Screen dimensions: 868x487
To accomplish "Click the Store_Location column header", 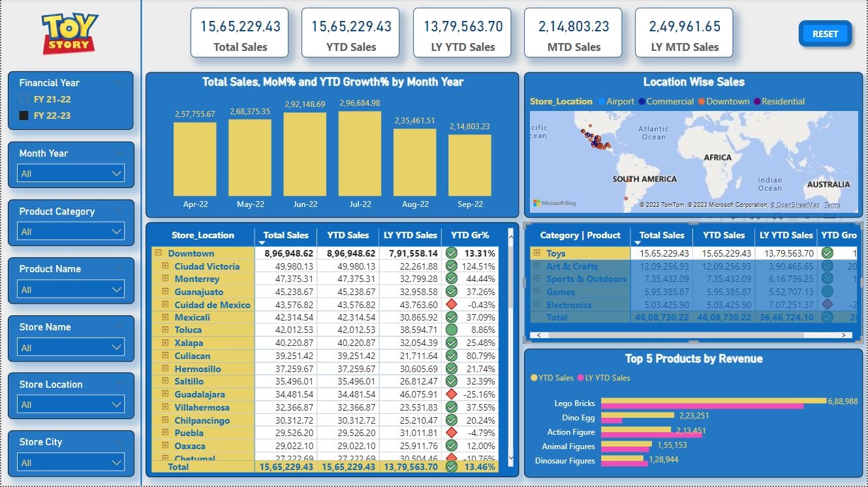I will pos(202,235).
